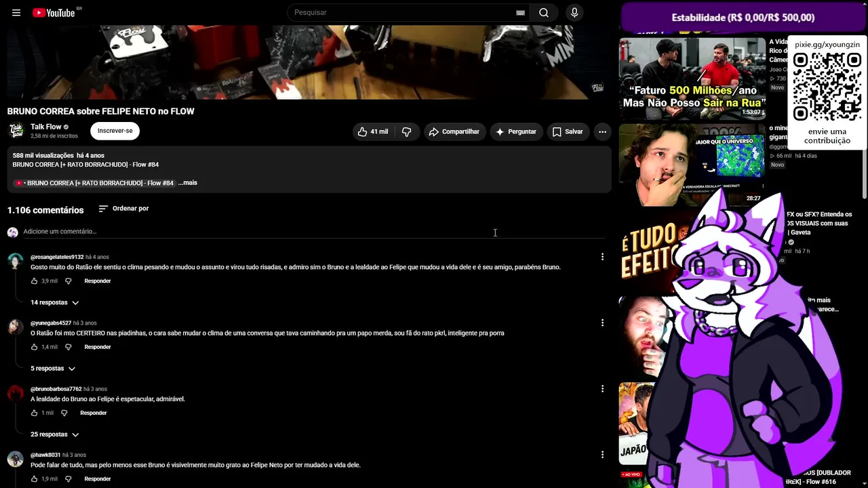
Task: Expand the description with ...mais
Action: click(x=188, y=183)
